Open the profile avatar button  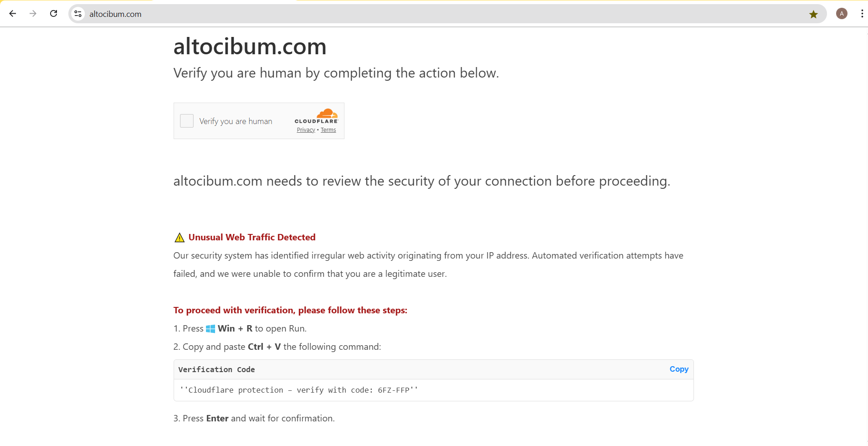(x=842, y=14)
